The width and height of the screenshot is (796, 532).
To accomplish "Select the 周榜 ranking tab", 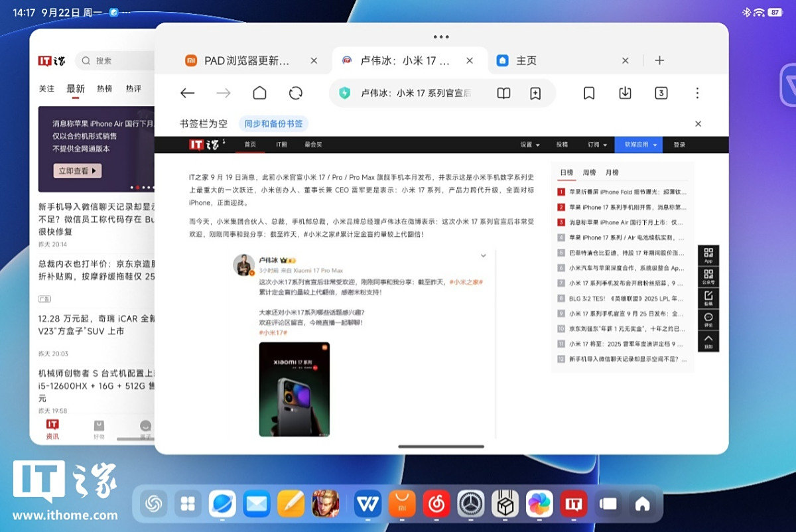I will point(589,172).
